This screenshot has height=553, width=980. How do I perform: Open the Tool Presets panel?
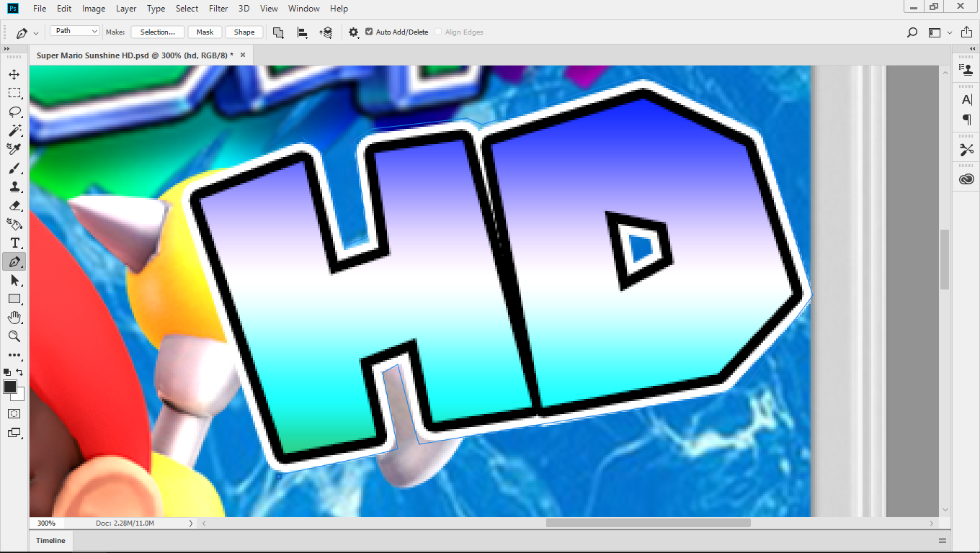967,150
